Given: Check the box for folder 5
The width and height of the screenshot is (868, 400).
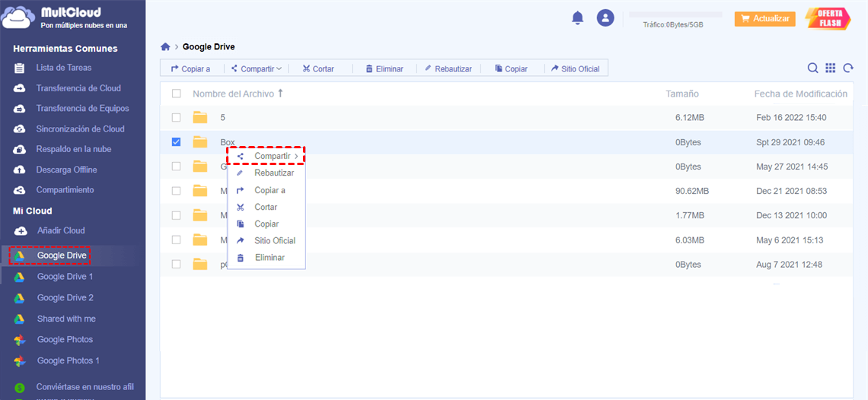Looking at the screenshot, I should pos(176,117).
